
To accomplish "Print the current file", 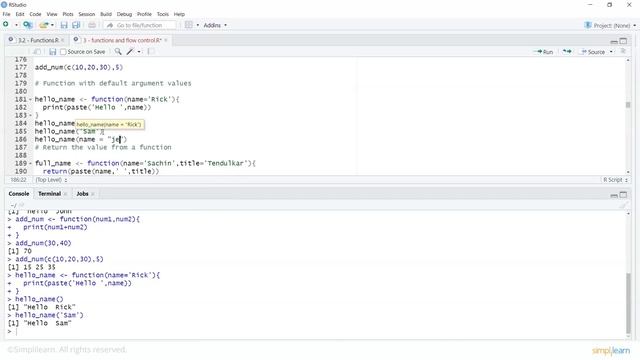I will (x=92, y=25).
